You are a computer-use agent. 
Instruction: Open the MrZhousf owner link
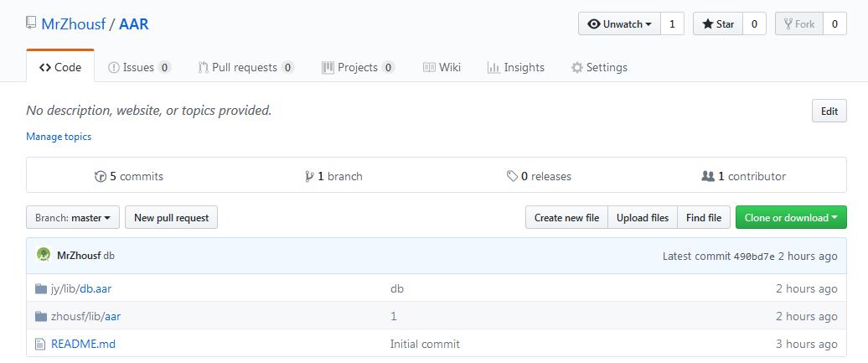pyautogui.click(x=74, y=23)
